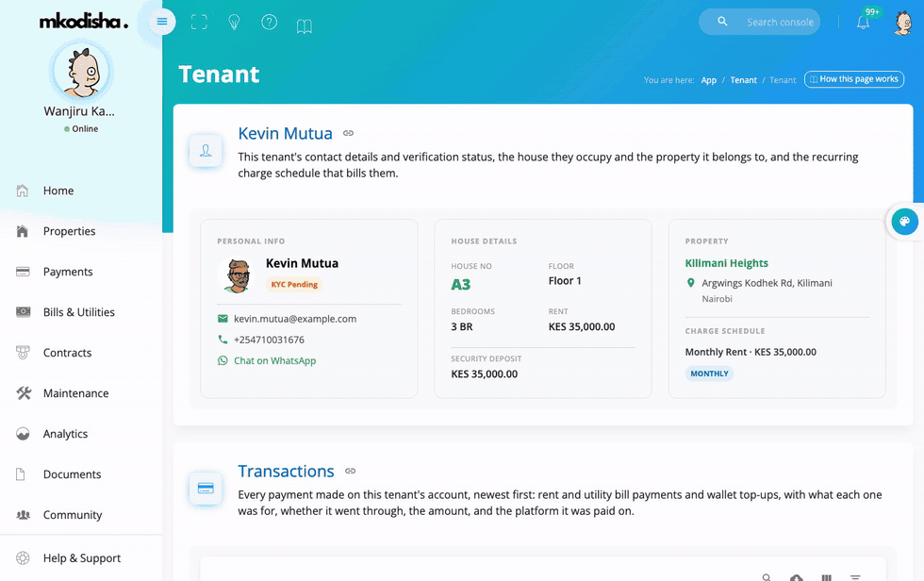924x581 pixels.
Task: Click the Home sidebar icon
Action: tap(23, 191)
